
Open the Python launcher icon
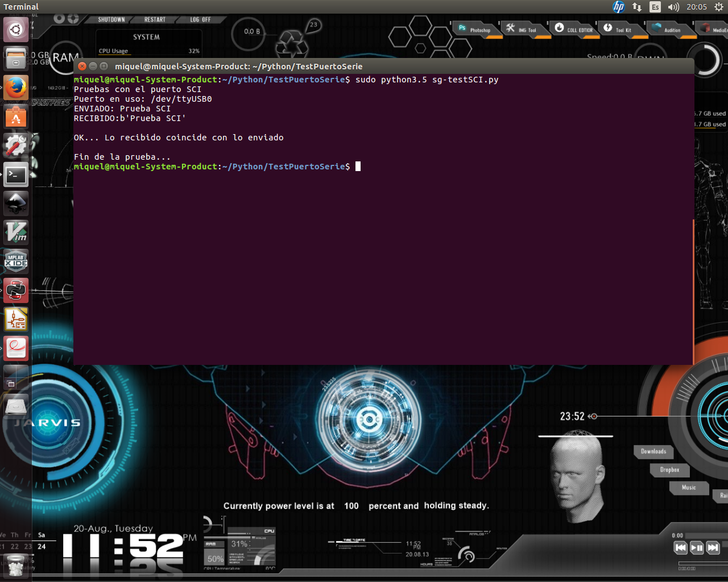(x=16, y=291)
